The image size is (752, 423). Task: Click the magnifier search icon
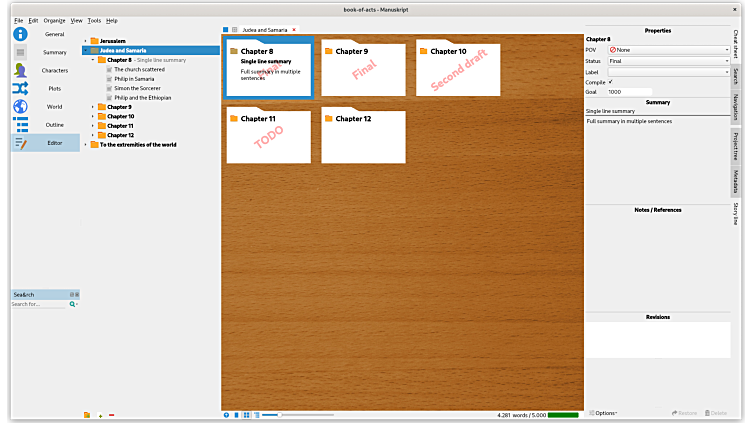point(73,304)
